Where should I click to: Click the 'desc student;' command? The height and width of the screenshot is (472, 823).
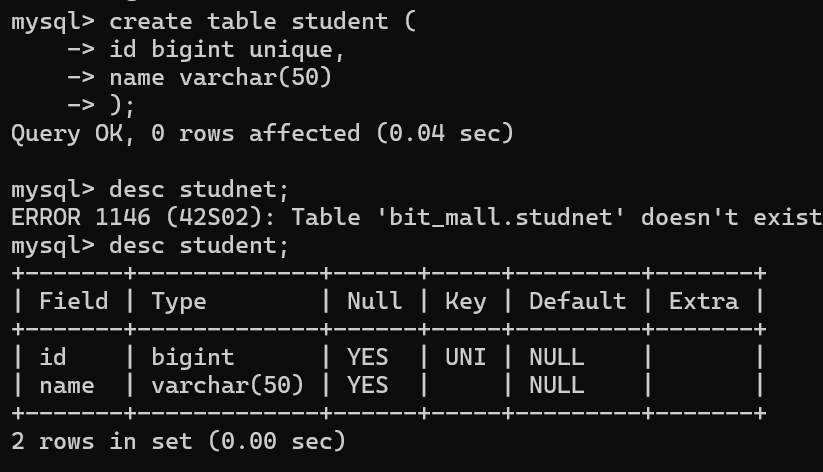pyautogui.click(x=199, y=245)
